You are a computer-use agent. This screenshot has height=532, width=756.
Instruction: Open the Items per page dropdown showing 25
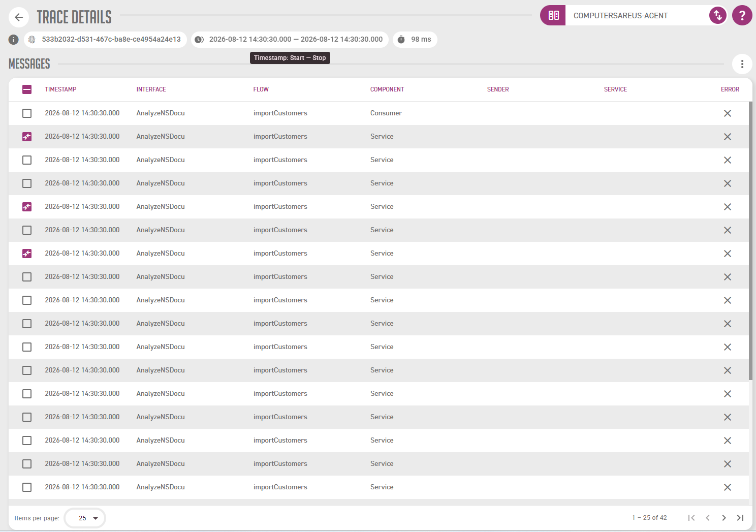(x=85, y=518)
